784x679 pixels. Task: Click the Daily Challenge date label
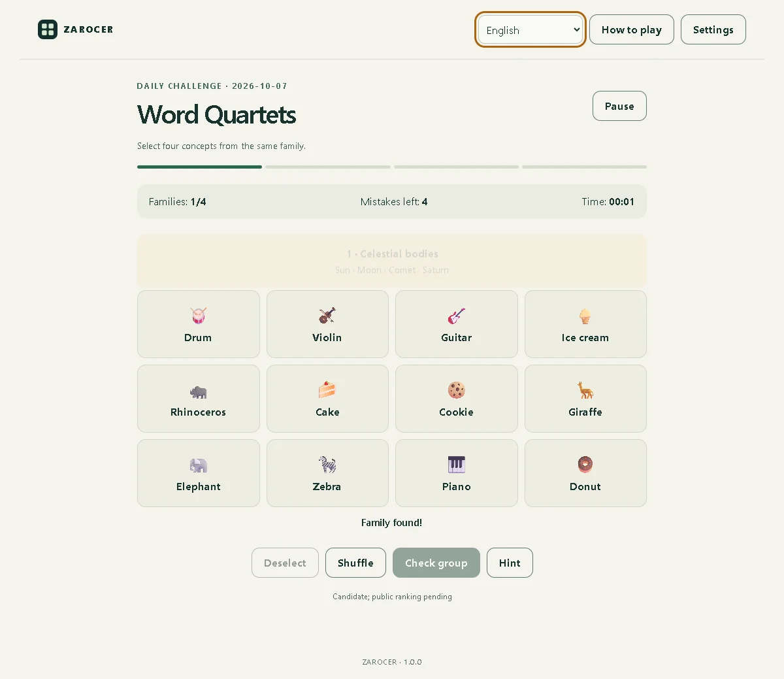point(212,86)
